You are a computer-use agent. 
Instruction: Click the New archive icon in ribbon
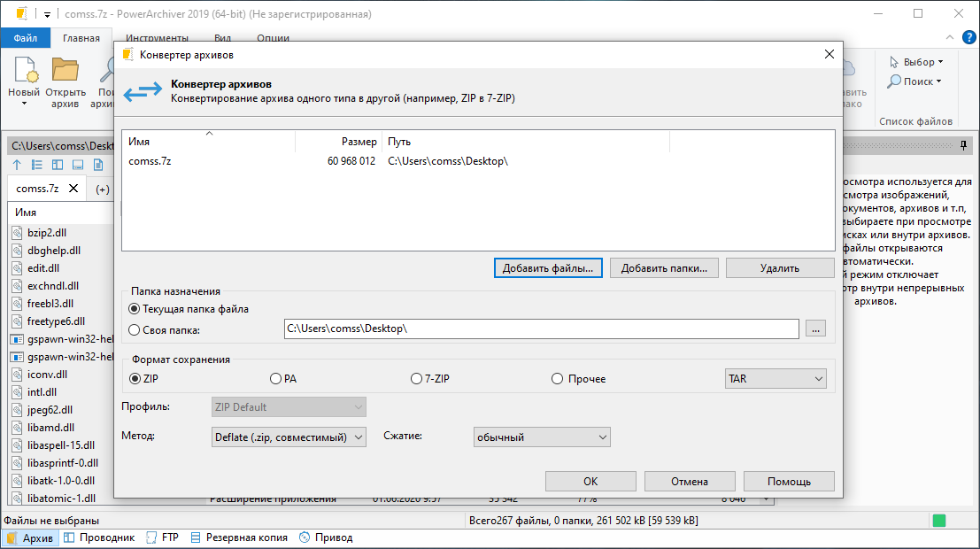25,69
